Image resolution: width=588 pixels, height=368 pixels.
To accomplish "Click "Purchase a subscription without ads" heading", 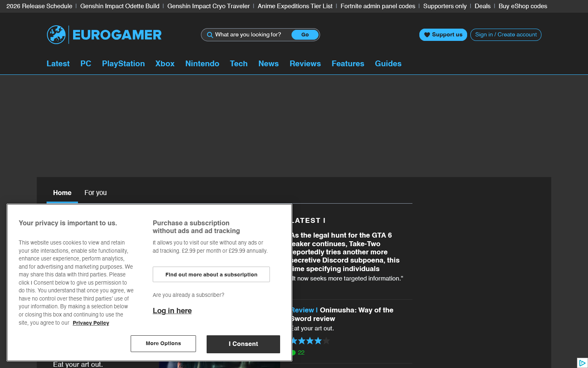I will click(x=196, y=227).
